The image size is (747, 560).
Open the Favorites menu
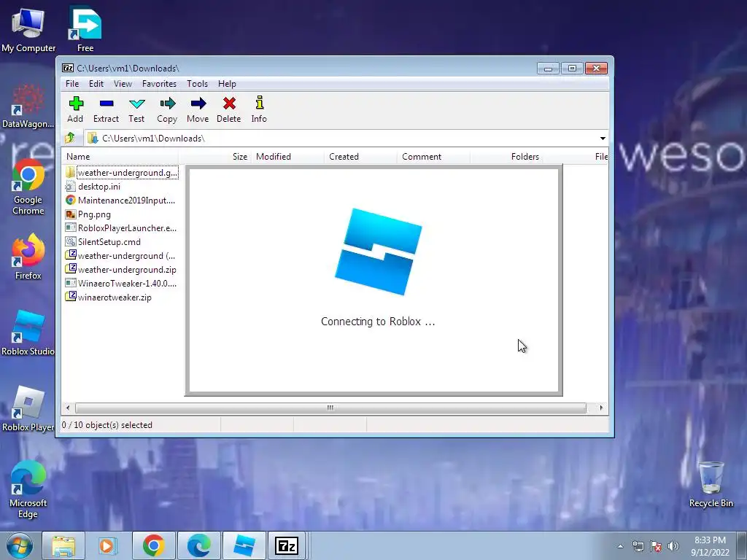pyautogui.click(x=159, y=84)
